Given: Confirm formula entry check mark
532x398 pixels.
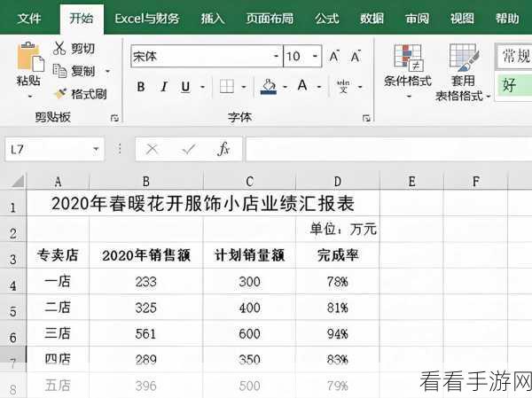Looking at the screenshot, I should pyautogui.click(x=188, y=149).
